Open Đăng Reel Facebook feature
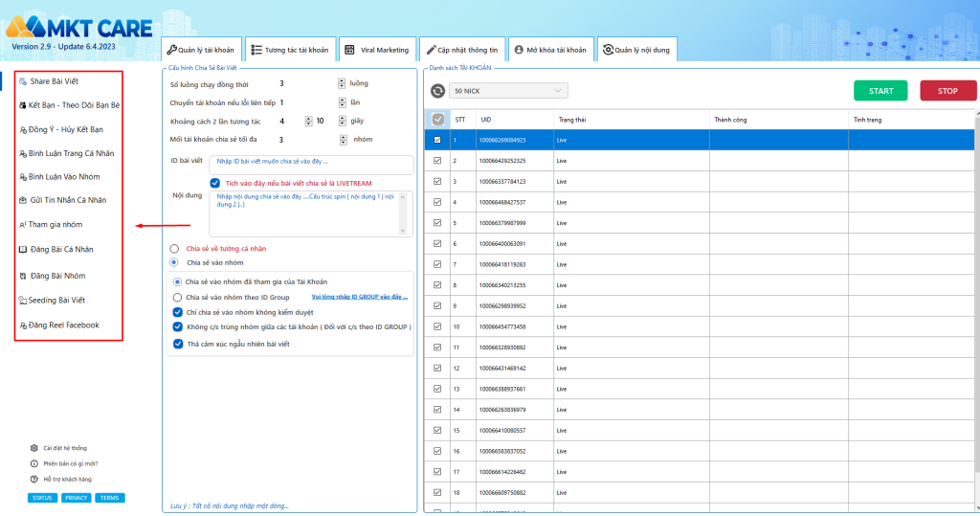The width and height of the screenshot is (980, 516). (63, 325)
